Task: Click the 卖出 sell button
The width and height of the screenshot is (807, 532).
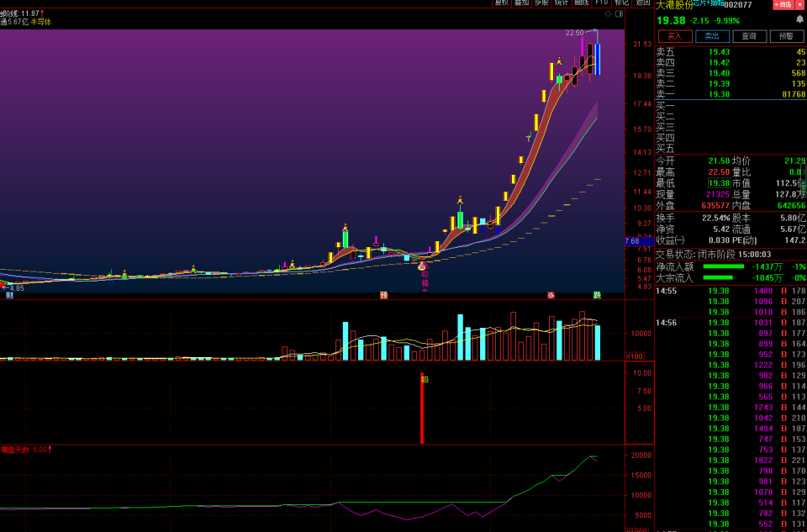Action: click(x=712, y=36)
